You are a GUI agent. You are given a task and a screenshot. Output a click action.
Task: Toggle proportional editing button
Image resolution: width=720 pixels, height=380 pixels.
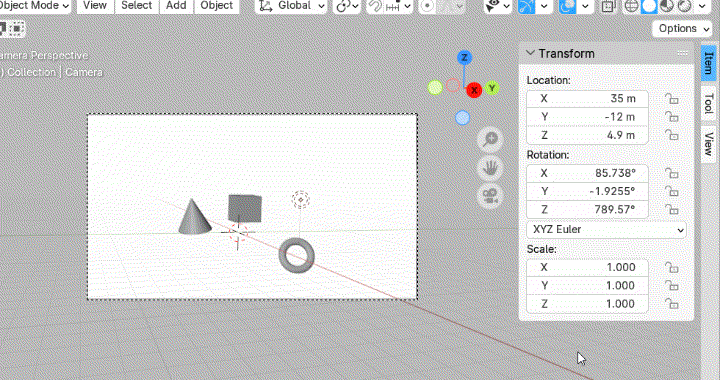click(428, 6)
